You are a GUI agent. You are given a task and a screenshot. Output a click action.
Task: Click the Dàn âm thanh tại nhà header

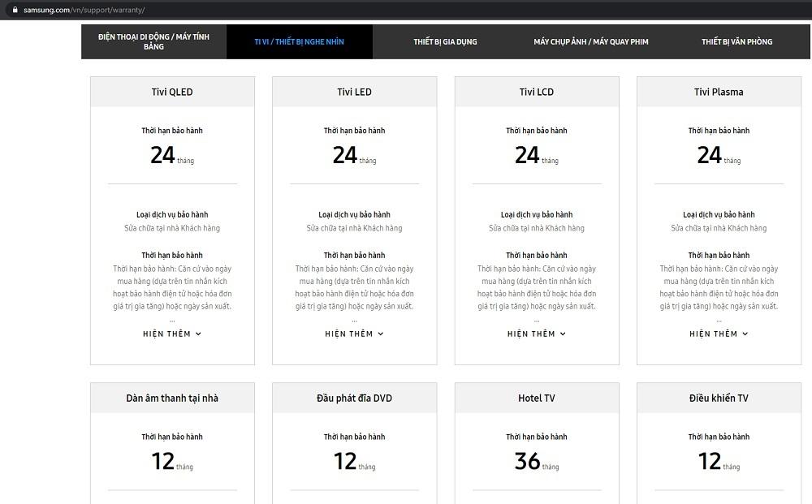tap(172, 398)
